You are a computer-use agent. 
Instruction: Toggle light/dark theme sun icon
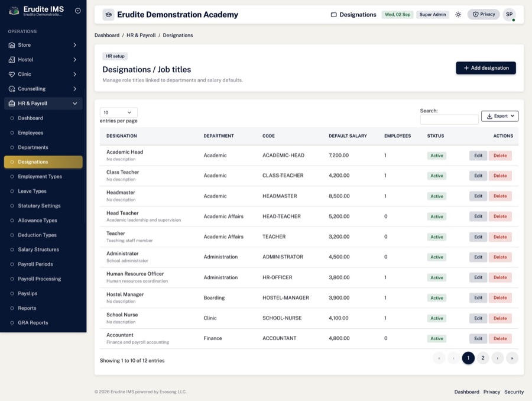click(458, 15)
